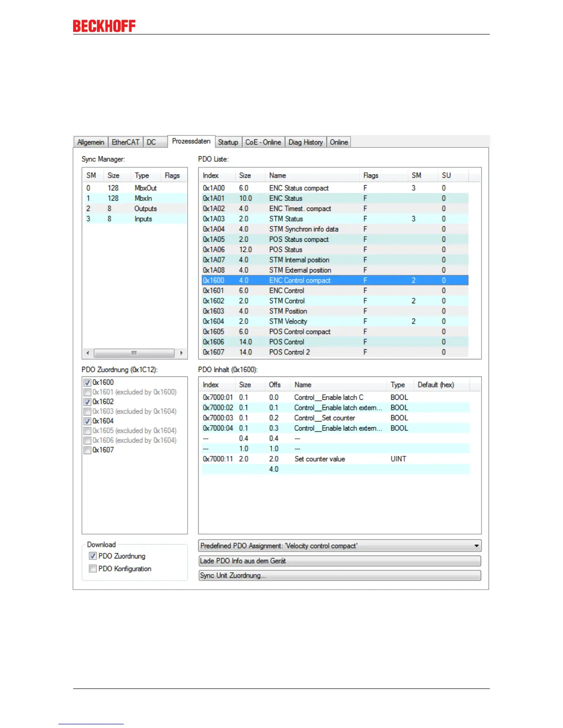Uncheck the 0x1600 PDO assignment checkbox
The height and width of the screenshot is (728, 563).
(x=87, y=382)
